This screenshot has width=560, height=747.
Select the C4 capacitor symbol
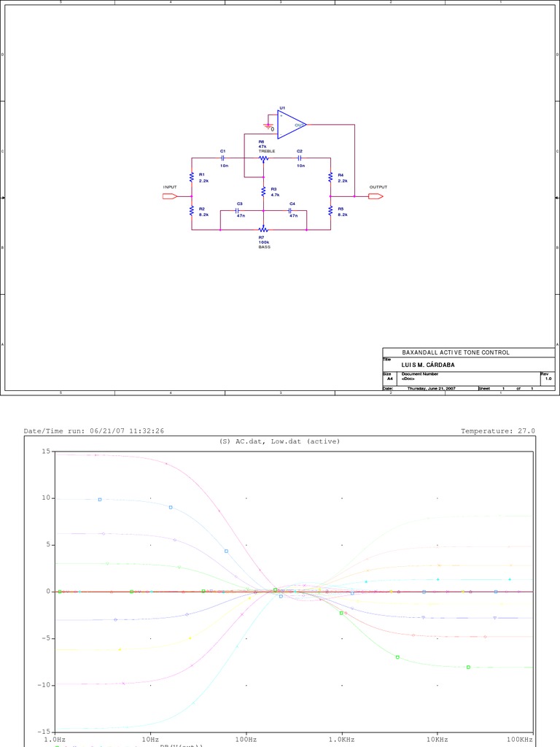[x=290, y=210]
